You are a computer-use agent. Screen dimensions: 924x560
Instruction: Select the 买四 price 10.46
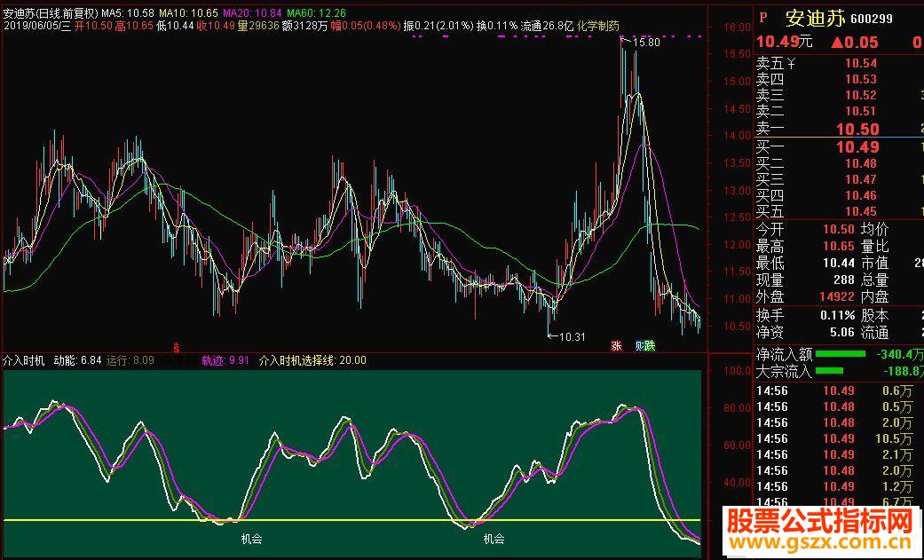click(861, 195)
